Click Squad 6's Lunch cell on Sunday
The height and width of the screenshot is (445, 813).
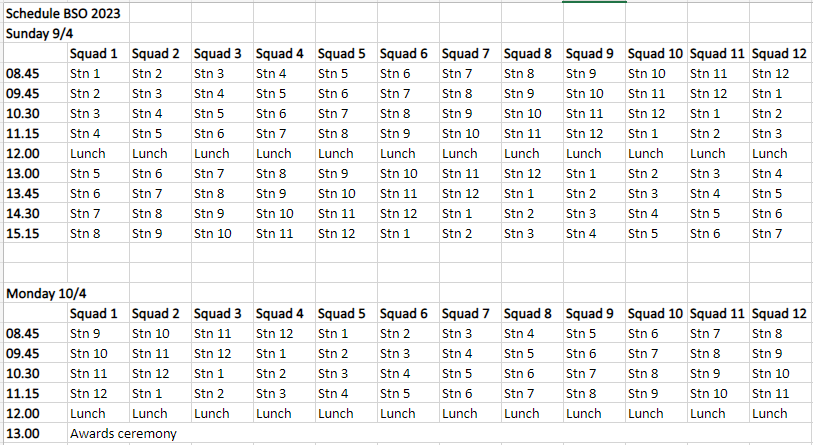398,153
